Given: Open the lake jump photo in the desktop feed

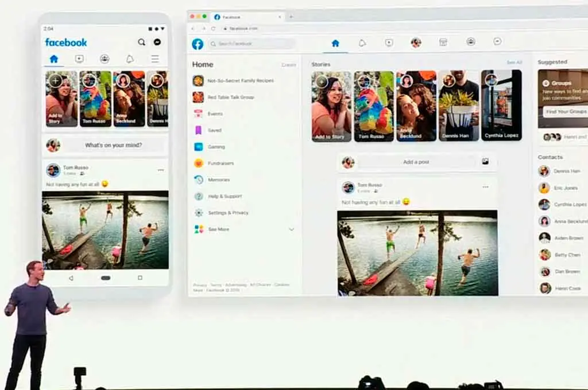Looking at the screenshot, I should 418,253.
